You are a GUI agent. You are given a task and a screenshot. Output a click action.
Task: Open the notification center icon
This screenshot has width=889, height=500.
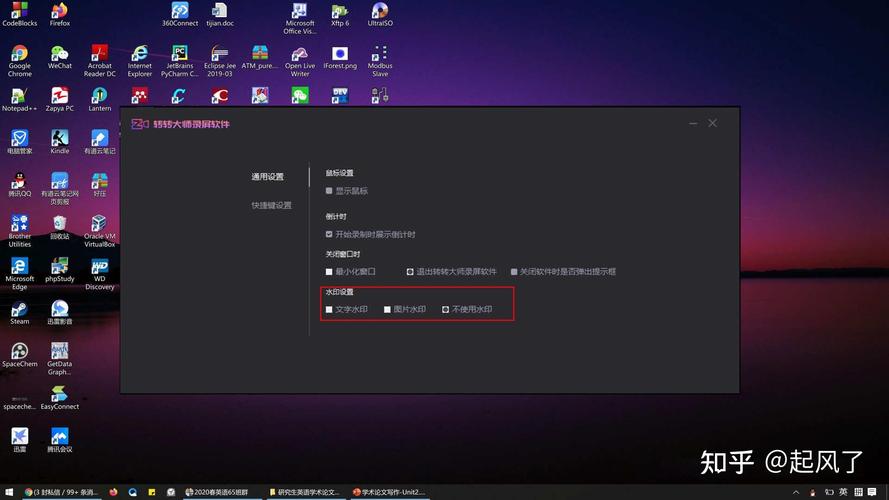872,492
